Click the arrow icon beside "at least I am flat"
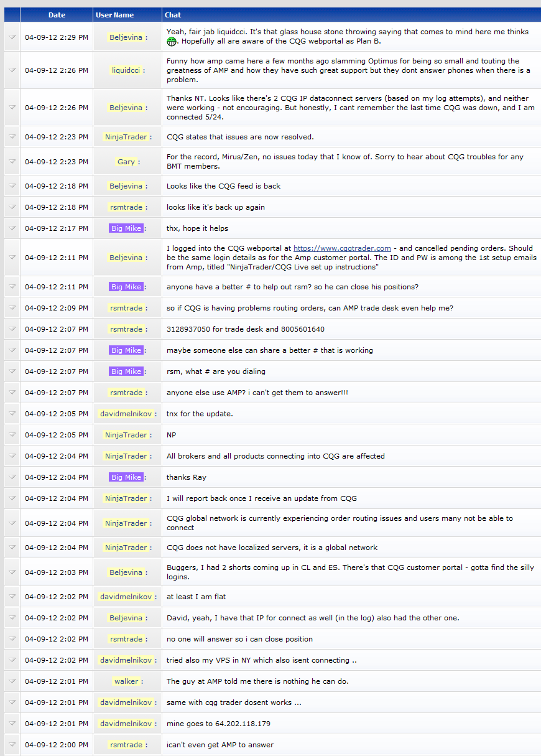Screen dimensions: 541x756 [12, 597]
